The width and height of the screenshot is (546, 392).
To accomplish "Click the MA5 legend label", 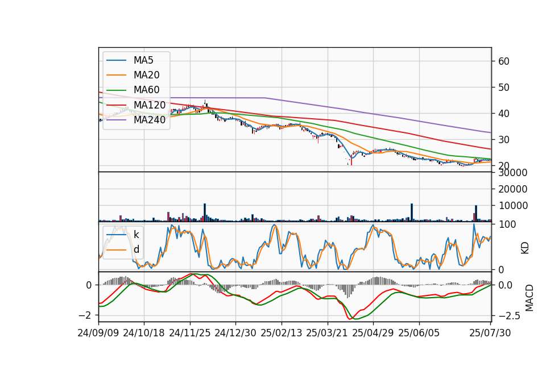I will coord(143,60).
